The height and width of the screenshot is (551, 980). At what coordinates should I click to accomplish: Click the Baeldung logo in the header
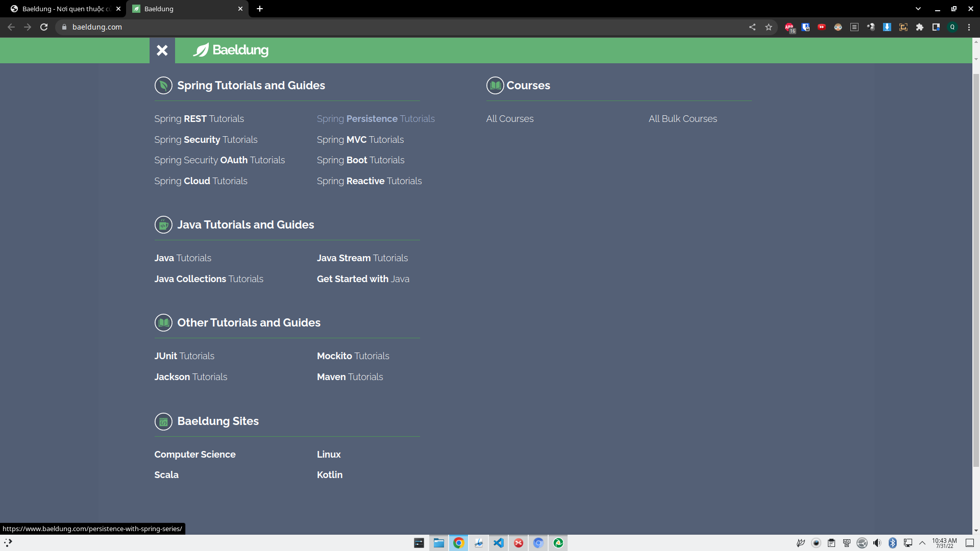coord(231,50)
